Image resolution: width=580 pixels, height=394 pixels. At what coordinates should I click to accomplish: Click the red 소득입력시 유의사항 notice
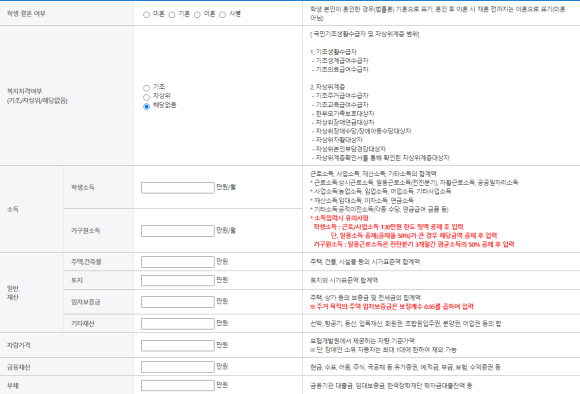point(339,218)
